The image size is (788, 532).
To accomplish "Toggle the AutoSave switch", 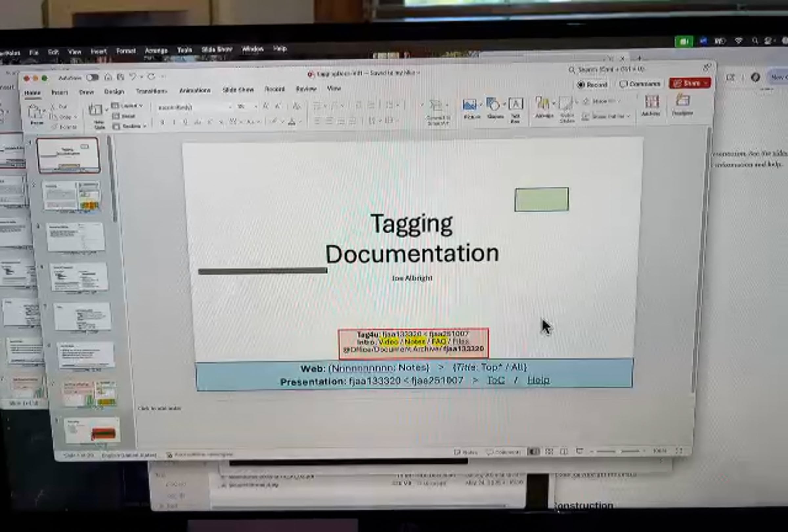I will tap(92, 78).
